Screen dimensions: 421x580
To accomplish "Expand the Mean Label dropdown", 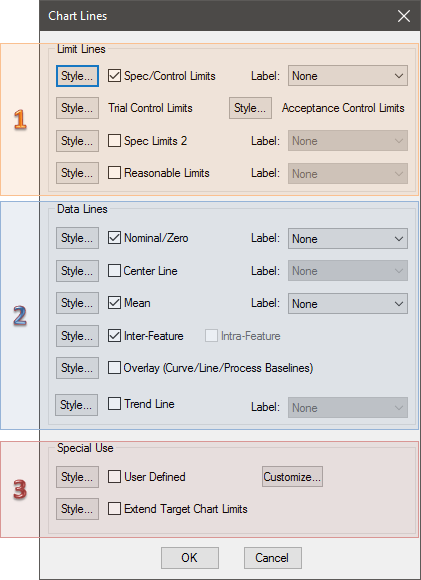I will coord(348,304).
